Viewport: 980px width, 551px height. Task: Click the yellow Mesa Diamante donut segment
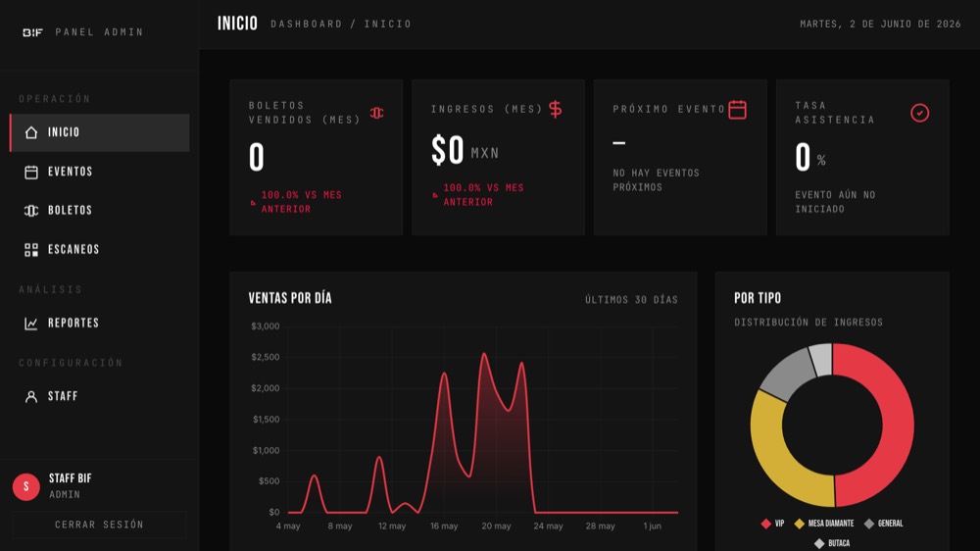[775, 455]
